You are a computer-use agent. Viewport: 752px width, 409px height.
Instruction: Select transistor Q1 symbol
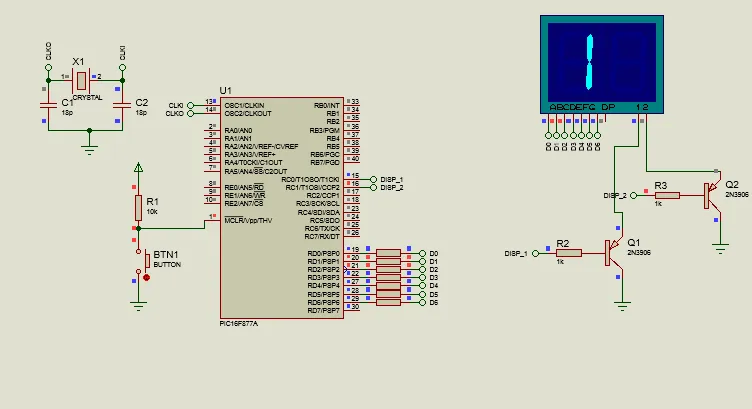tap(613, 253)
